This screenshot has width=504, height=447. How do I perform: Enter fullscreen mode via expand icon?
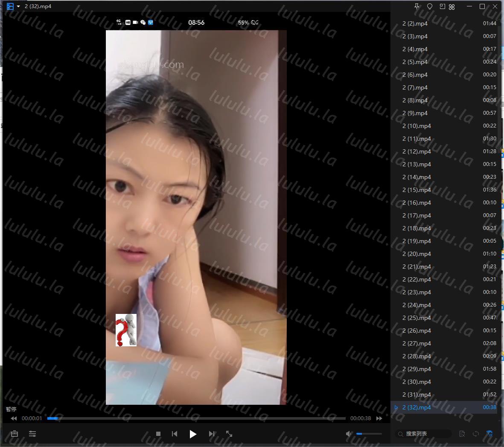[229, 434]
